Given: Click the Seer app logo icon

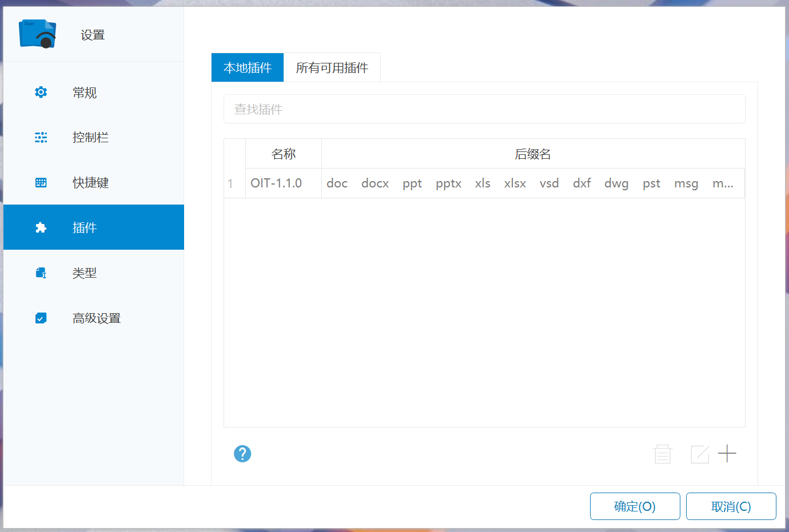Looking at the screenshot, I should pos(38,34).
